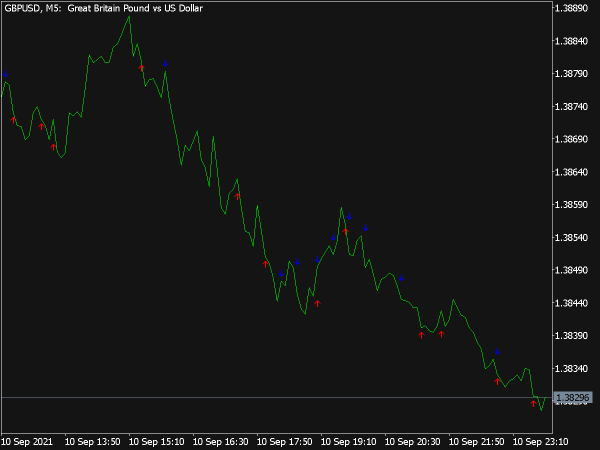Click the GBPUSD, M5 chart title
The height and width of the screenshot is (450, 600).
[x=33, y=8]
